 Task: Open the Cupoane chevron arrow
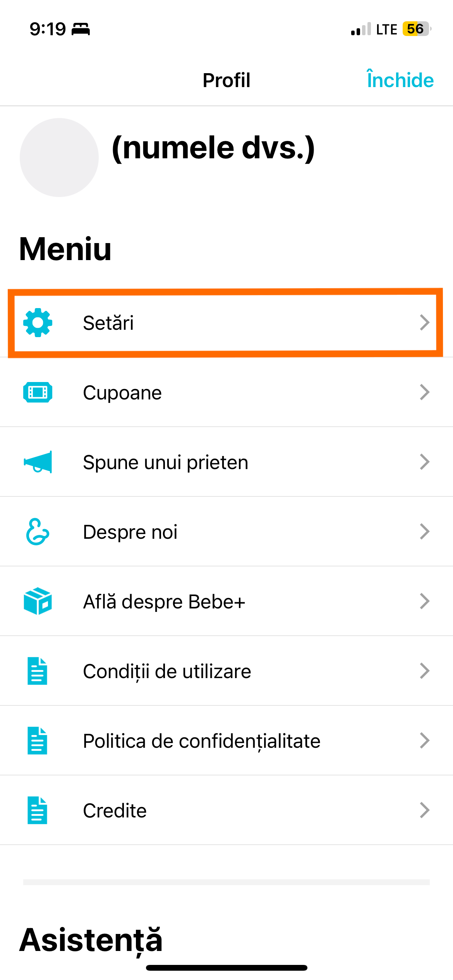pos(425,392)
